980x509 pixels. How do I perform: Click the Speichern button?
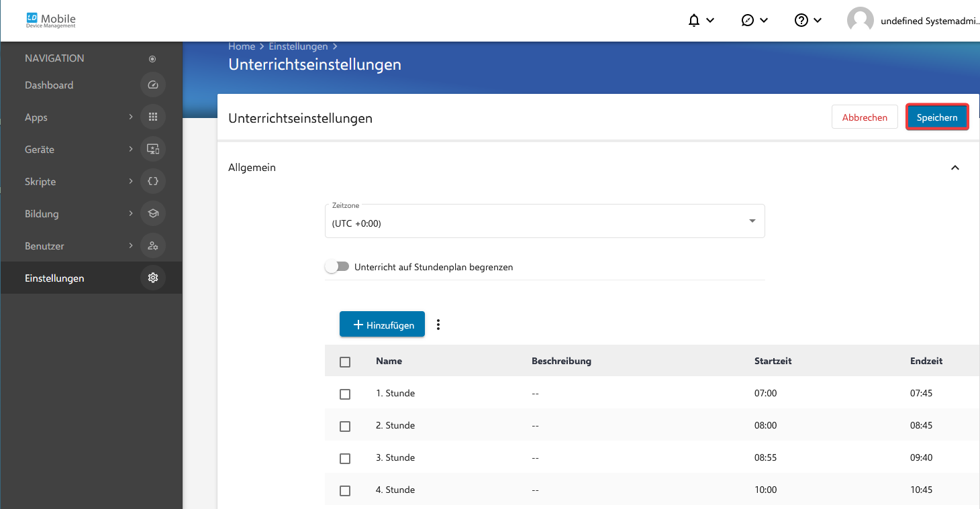(x=937, y=117)
